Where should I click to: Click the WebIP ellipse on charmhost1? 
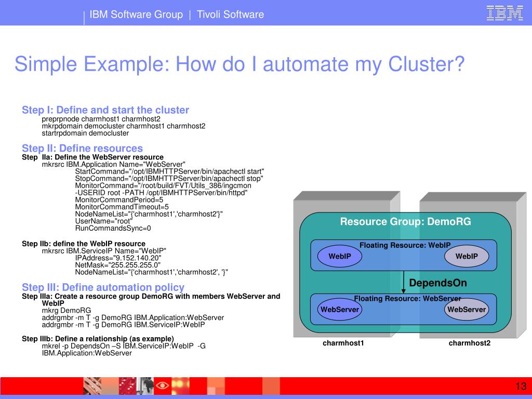click(340, 256)
